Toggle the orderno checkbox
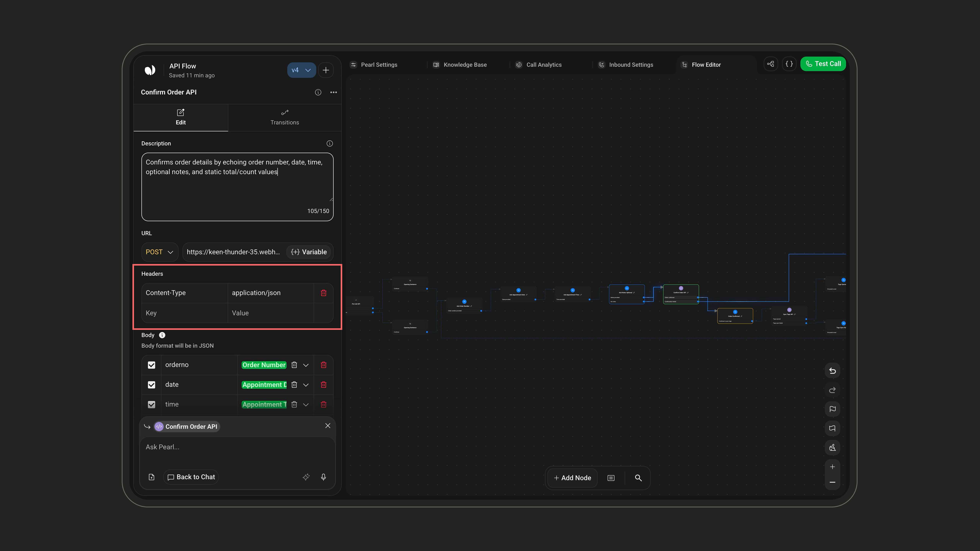 coord(151,365)
